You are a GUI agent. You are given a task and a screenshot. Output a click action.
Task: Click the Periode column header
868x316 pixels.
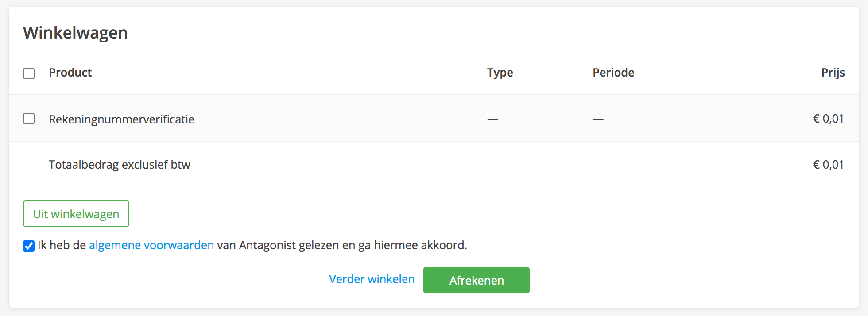coord(613,73)
